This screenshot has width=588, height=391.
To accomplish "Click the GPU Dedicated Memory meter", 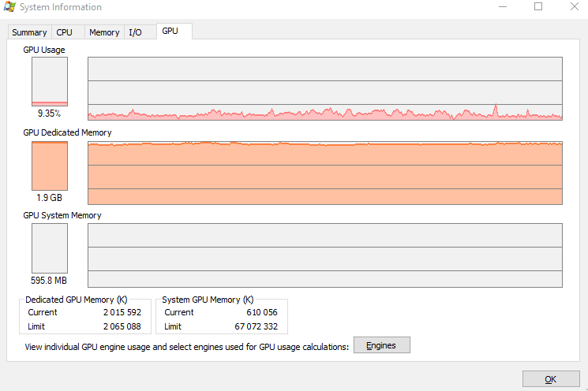I will pyautogui.click(x=50, y=165).
